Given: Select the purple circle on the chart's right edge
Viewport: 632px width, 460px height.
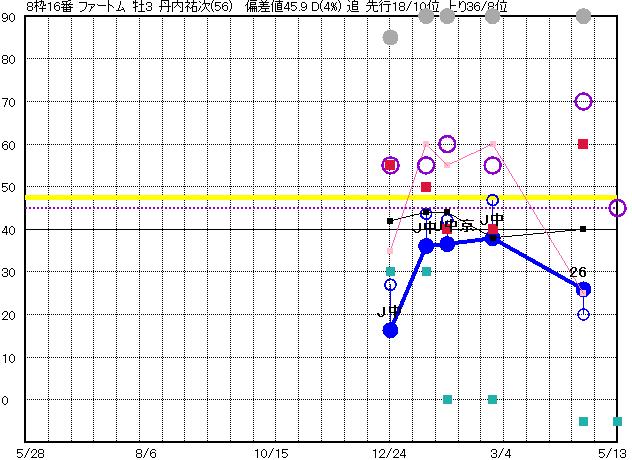Looking at the screenshot, I should [617, 208].
